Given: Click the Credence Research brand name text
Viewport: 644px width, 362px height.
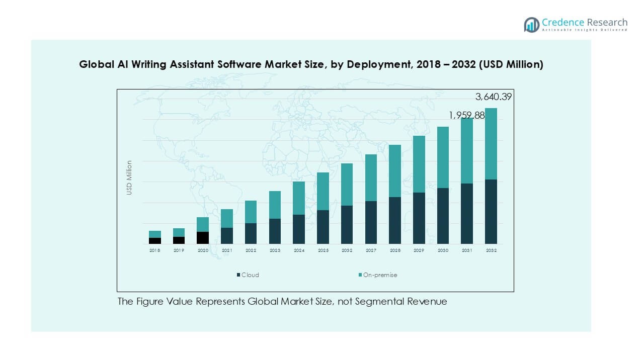Looking at the screenshot, I should [x=585, y=22].
